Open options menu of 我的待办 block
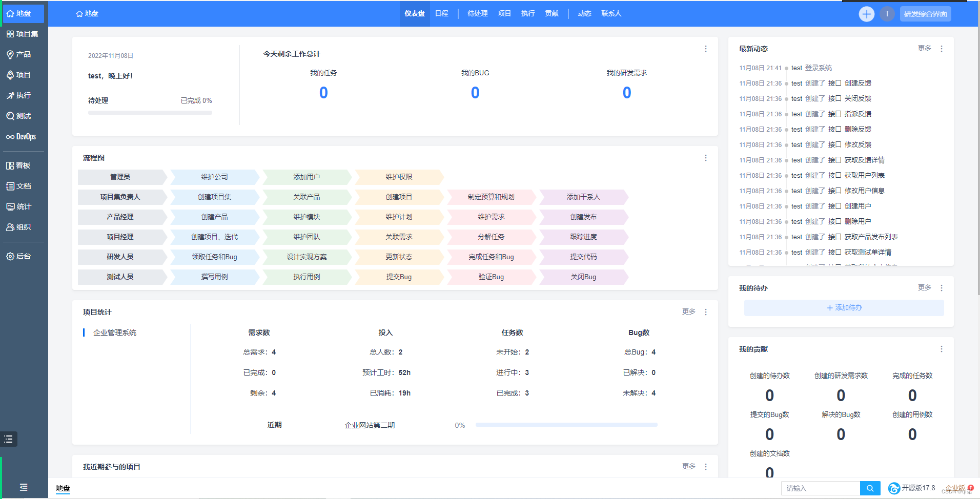Screen dimensions: 980x499 [942, 288]
